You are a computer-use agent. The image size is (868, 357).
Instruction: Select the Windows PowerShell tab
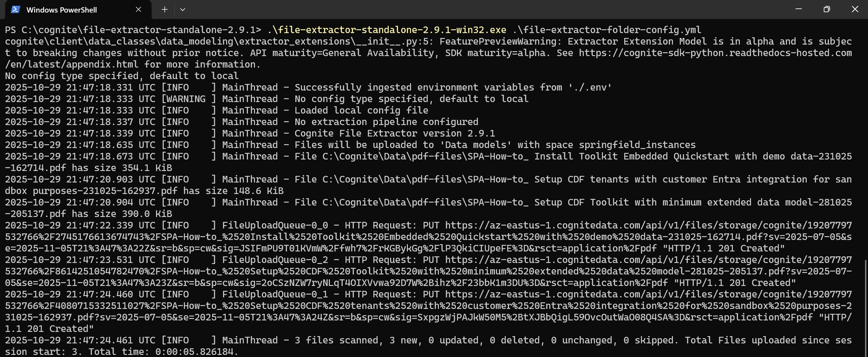point(78,10)
